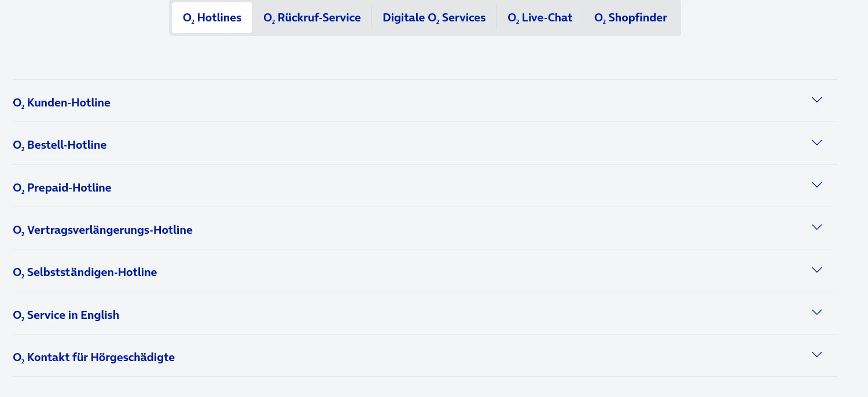This screenshot has height=397, width=868.
Task: Click the chevron icon next to O2 Prepaid-Hotline
Action: click(816, 185)
